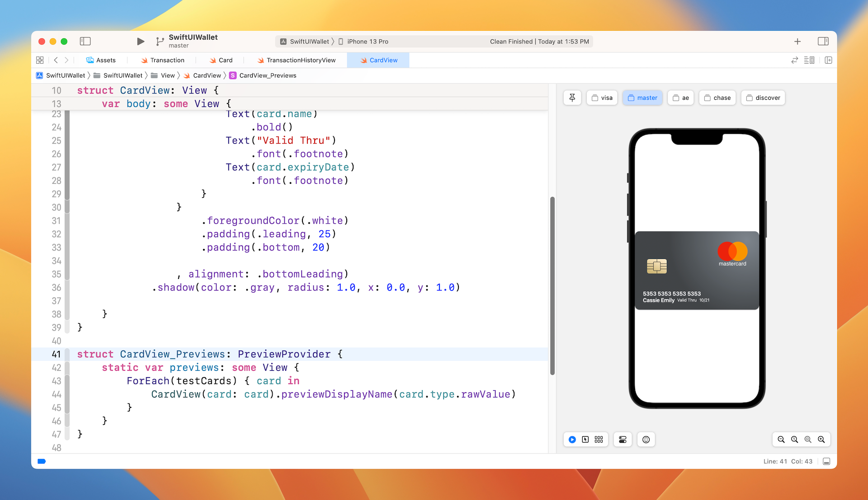
Task: Open preview variants grid mode
Action: (599, 439)
